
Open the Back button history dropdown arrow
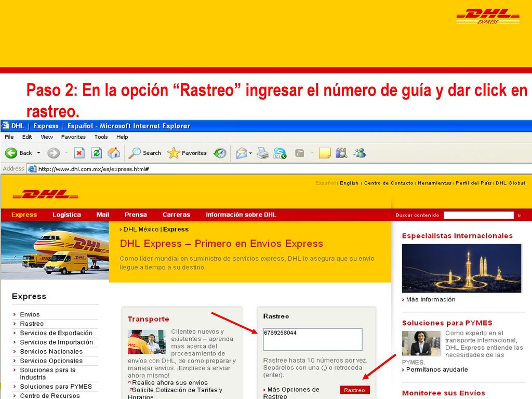[x=38, y=153]
